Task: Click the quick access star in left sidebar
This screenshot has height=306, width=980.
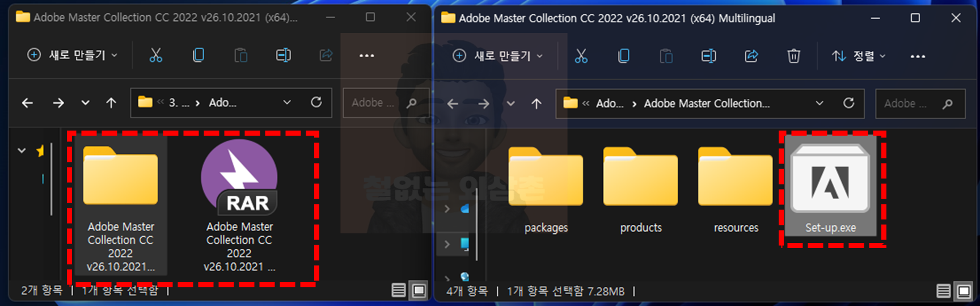Action: (40, 150)
